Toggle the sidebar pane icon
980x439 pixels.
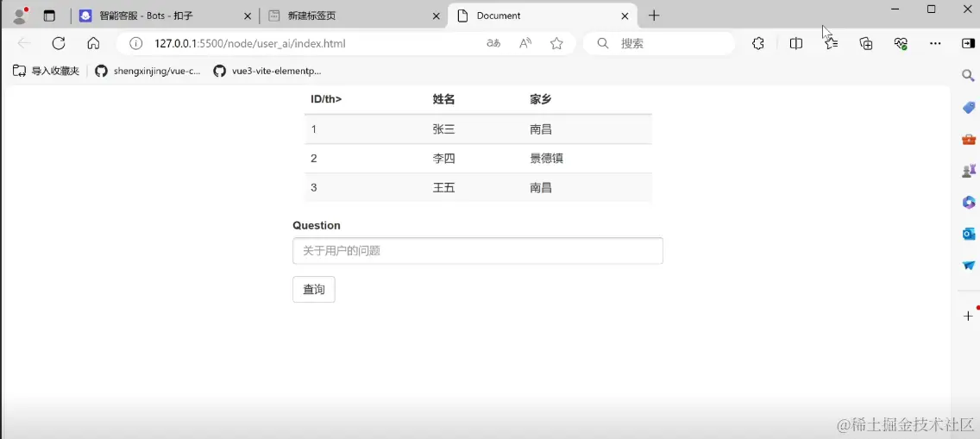(x=968, y=43)
